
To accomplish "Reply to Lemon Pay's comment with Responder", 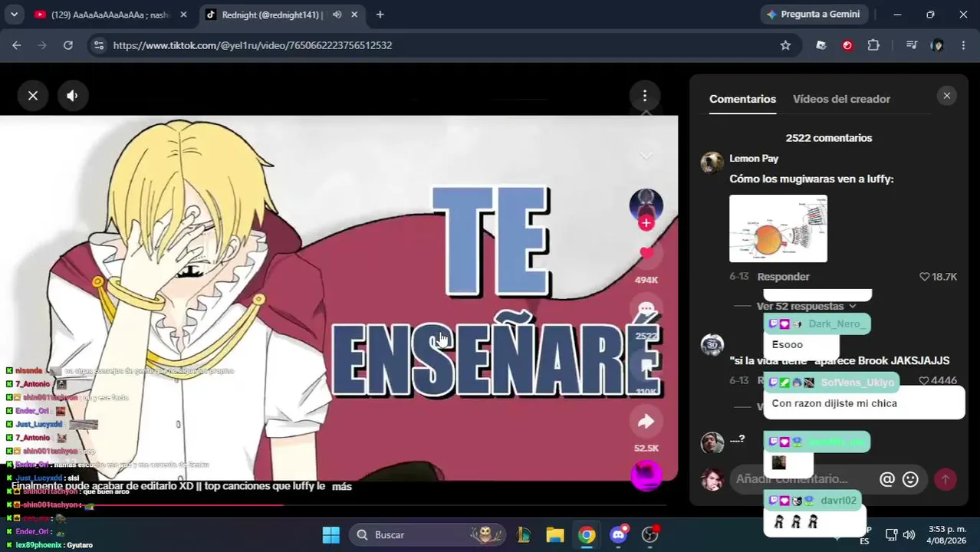I will pos(784,277).
